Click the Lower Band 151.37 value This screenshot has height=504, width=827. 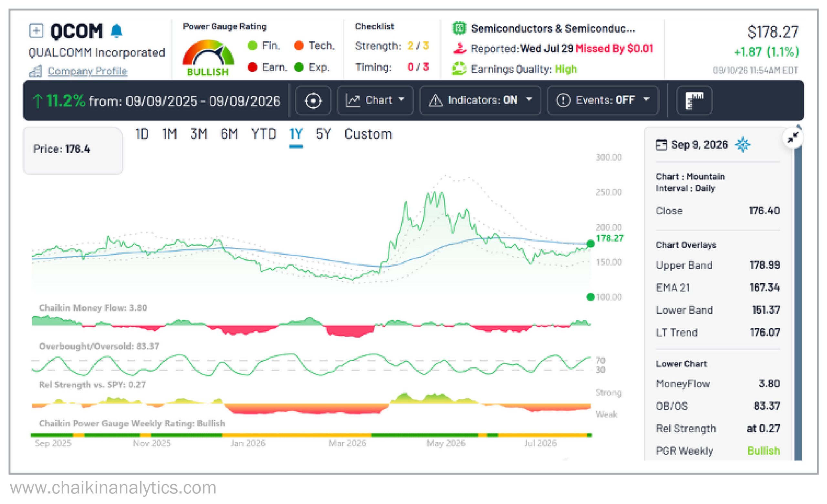point(766,310)
